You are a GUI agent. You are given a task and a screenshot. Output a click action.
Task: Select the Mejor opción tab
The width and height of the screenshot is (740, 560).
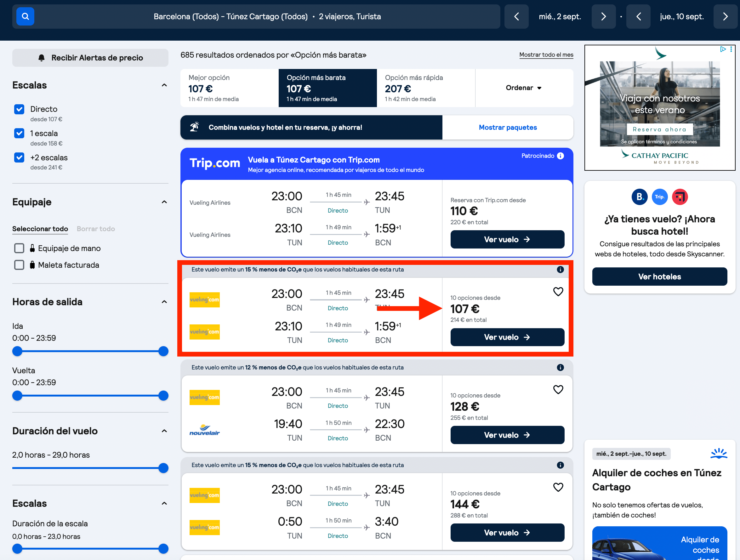point(230,88)
